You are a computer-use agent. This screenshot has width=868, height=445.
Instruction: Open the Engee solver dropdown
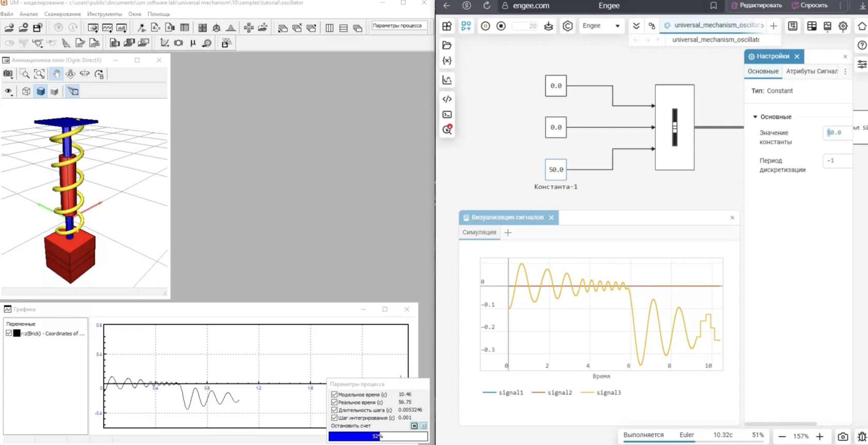coord(601,26)
